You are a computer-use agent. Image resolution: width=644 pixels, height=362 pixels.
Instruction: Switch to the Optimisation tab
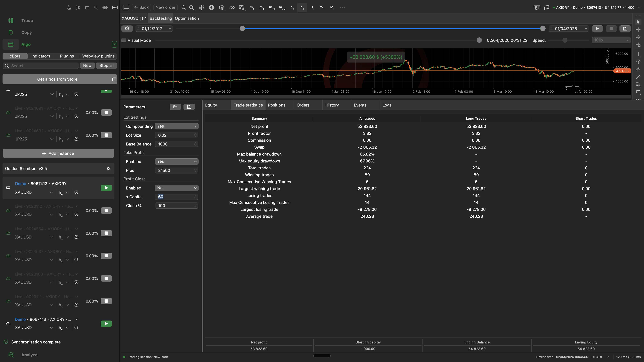(186, 18)
